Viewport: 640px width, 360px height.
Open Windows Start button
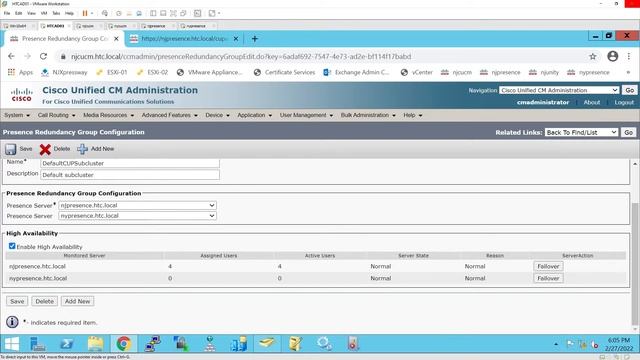point(11,344)
